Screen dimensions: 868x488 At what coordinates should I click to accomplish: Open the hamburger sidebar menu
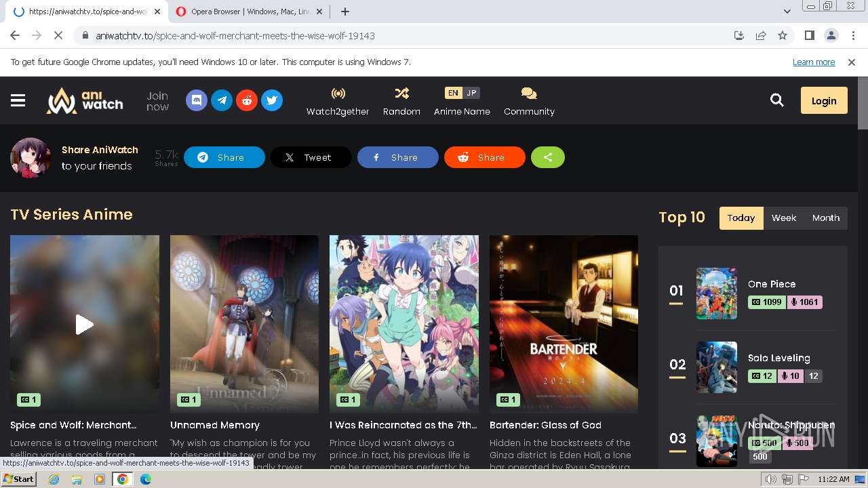click(x=18, y=100)
